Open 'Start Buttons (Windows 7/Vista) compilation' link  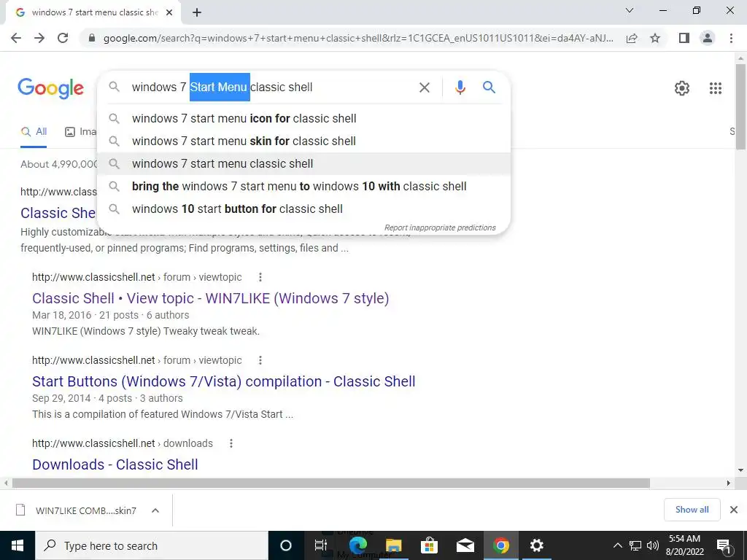coord(223,381)
